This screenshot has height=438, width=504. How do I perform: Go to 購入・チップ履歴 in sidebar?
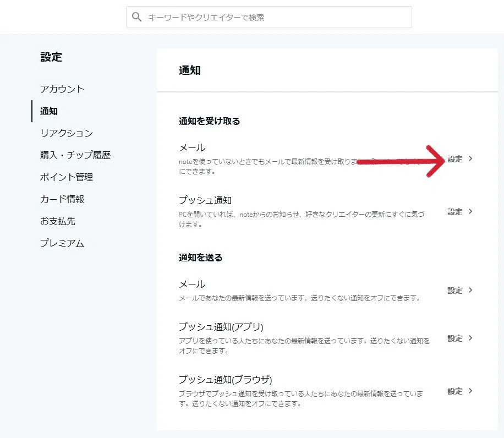pyautogui.click(x=75, y=155)
